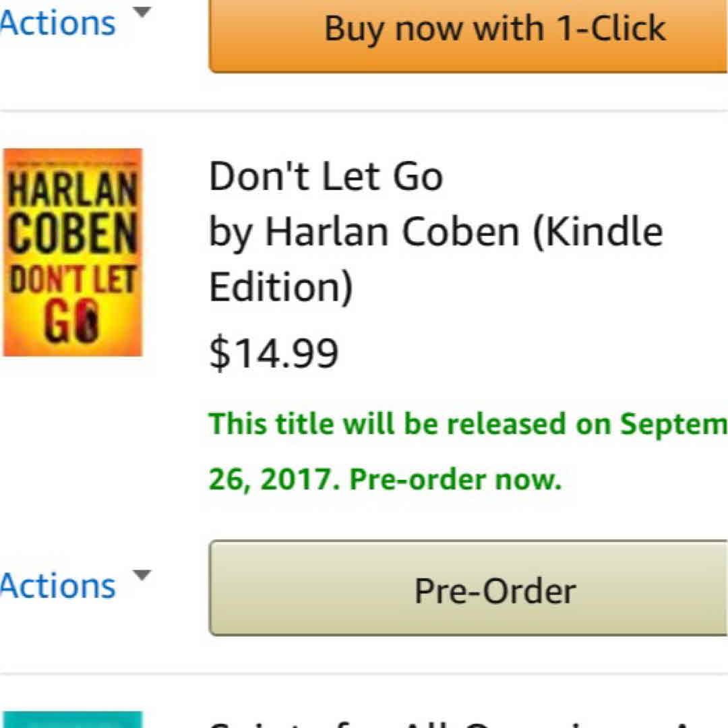Open the Don't Let Go book cover
The height and width of the screenshot is (728, 728).
coord(73,252)
